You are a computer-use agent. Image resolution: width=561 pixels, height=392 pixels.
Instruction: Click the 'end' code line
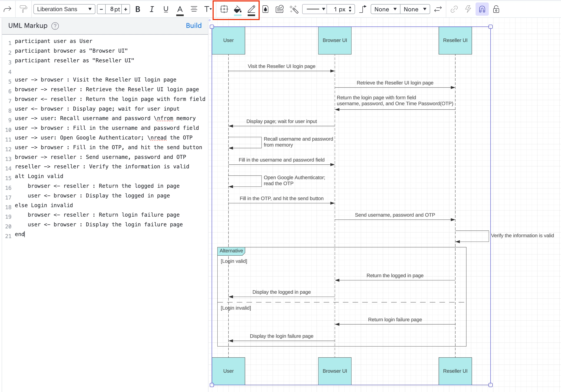point(20,234)
